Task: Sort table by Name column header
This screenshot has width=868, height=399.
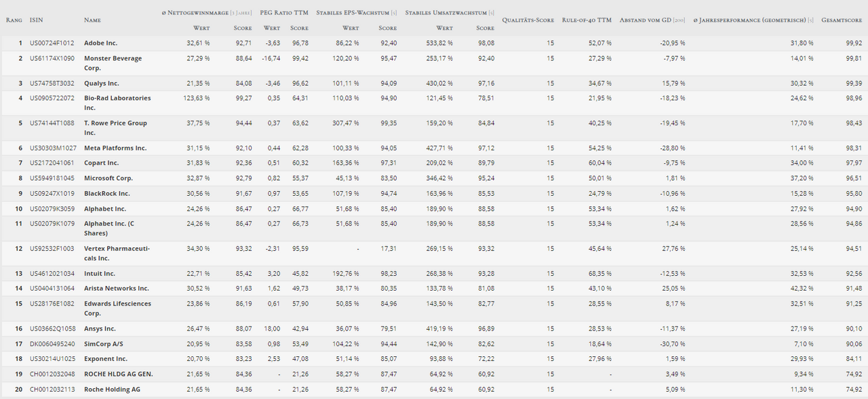Action: pyautogui.click(x=92, y=20)
